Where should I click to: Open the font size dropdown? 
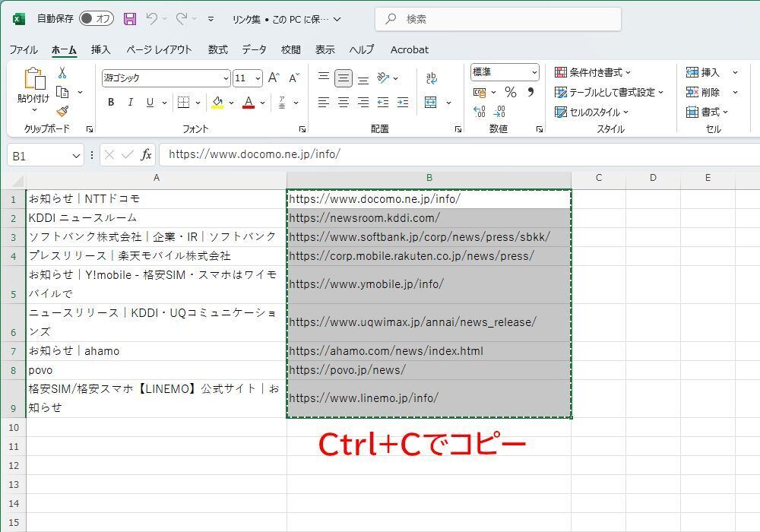click(x=258, y=78)
